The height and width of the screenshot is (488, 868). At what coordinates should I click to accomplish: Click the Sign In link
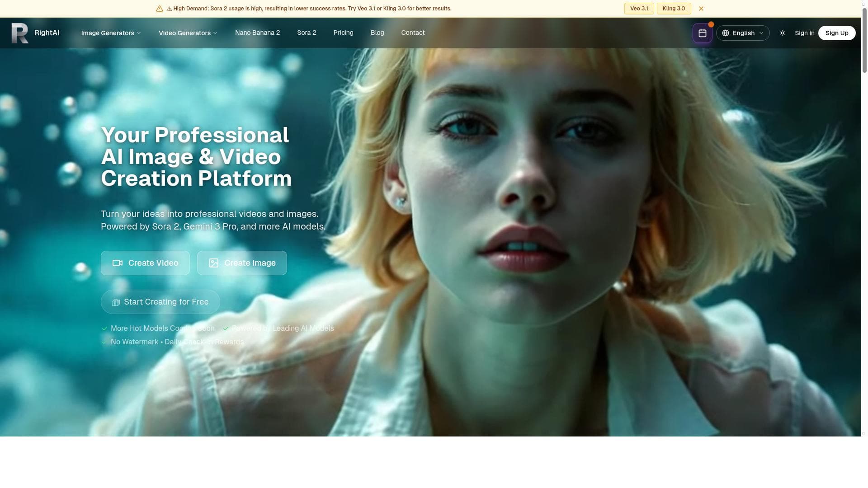(804, 33)
